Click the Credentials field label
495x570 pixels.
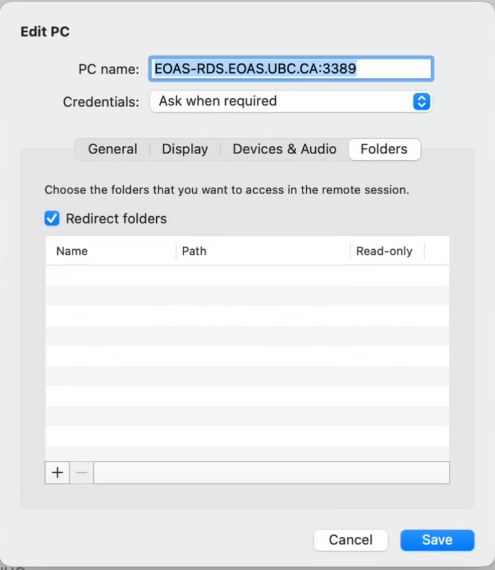[x=101, y=102]
